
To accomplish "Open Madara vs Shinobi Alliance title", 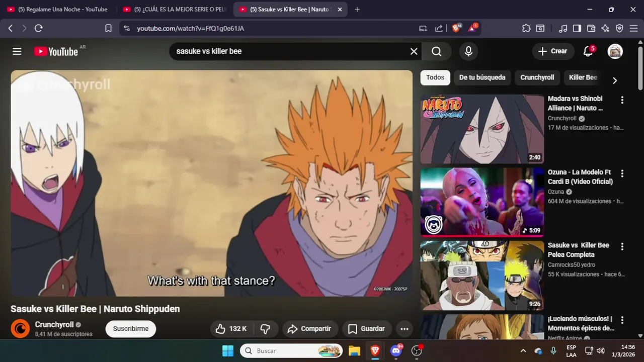I will click(575, 103).
